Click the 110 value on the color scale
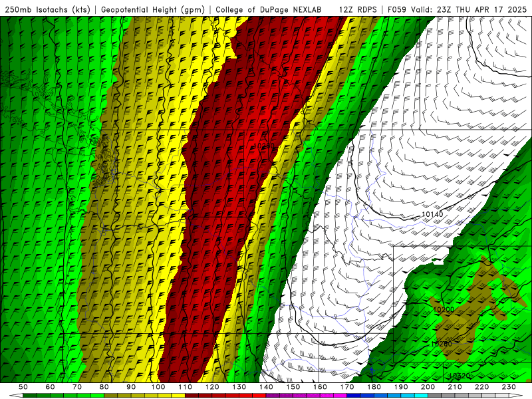The image size is (532, 399). [186, 387]
